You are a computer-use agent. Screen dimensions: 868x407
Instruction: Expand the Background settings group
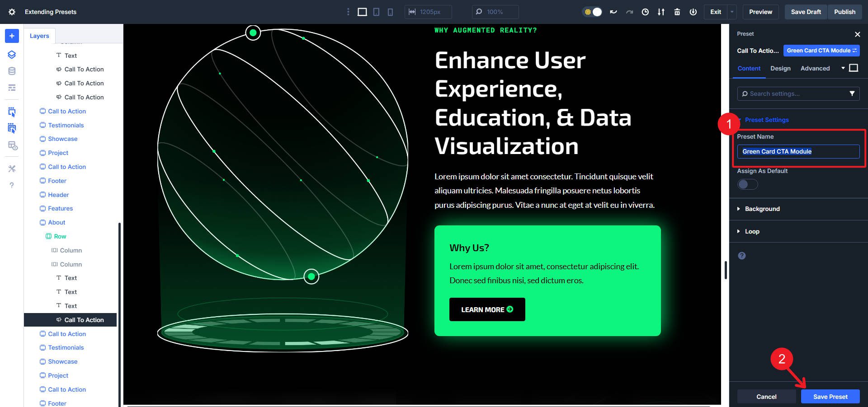pos(762,209)
